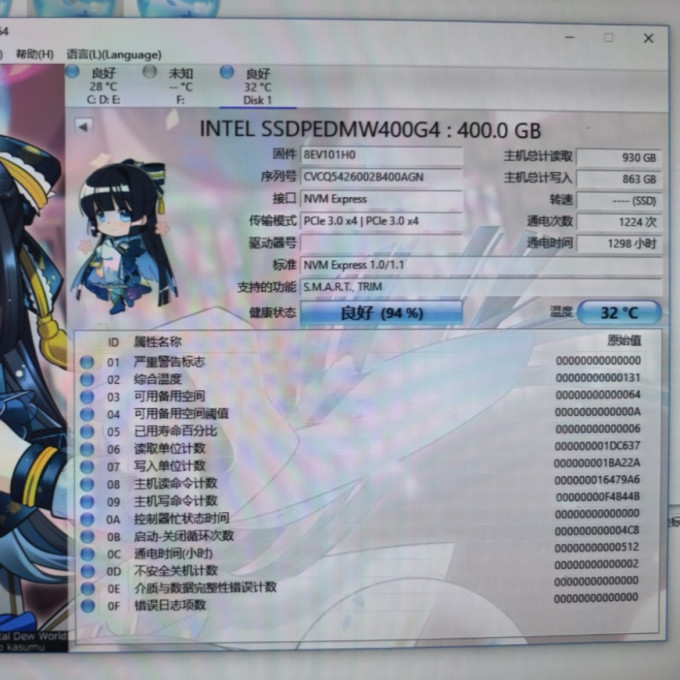This screenshot has height=680, width=680.
Task: Click status orb for attribute 0A 控制器忙状态时间
Action: tap(87, 519)
